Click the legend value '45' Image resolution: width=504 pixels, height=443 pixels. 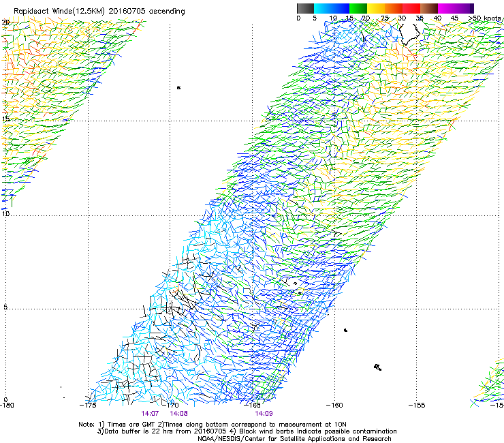point(454,18)
